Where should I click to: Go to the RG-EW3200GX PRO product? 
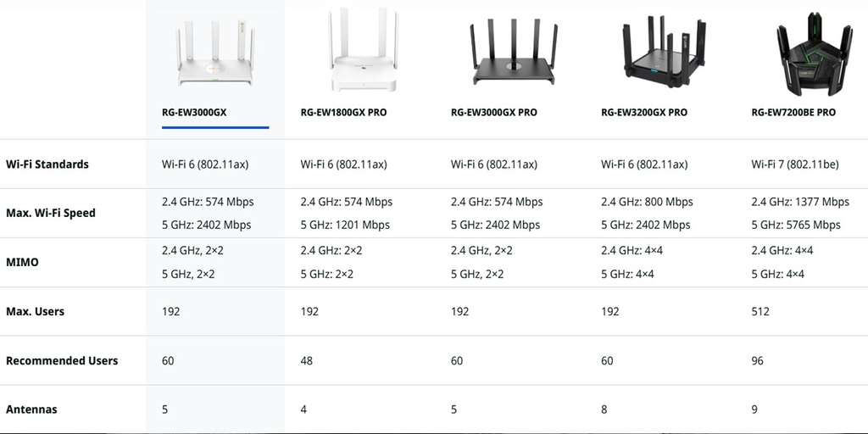[x=644, y=112]
